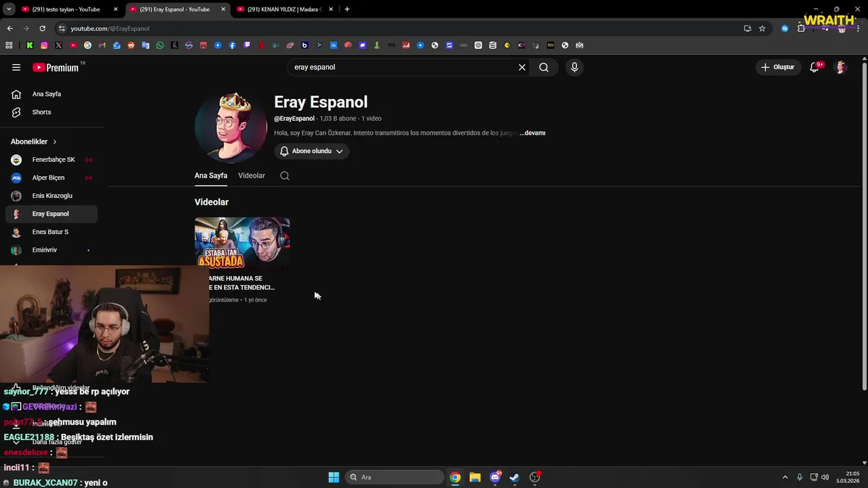Open the YouTube hamburger guide menu
The height and width of the screenshot is (488, 868).
(x=16, y=67)
